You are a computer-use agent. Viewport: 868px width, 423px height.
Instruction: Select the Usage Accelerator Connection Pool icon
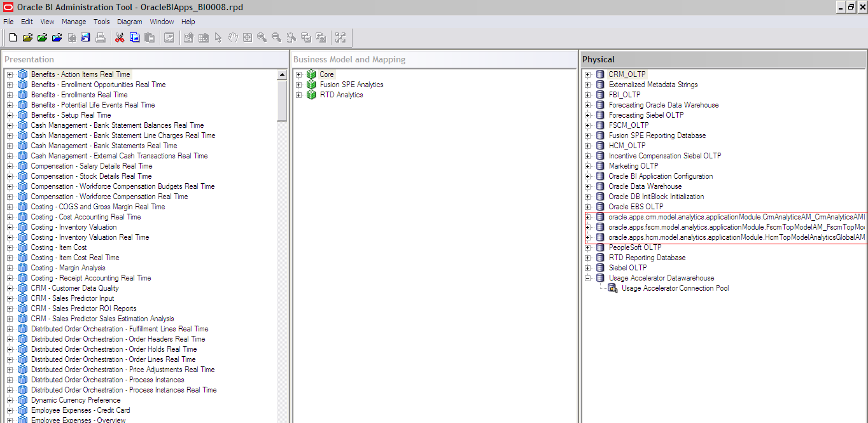pos(612,288)
